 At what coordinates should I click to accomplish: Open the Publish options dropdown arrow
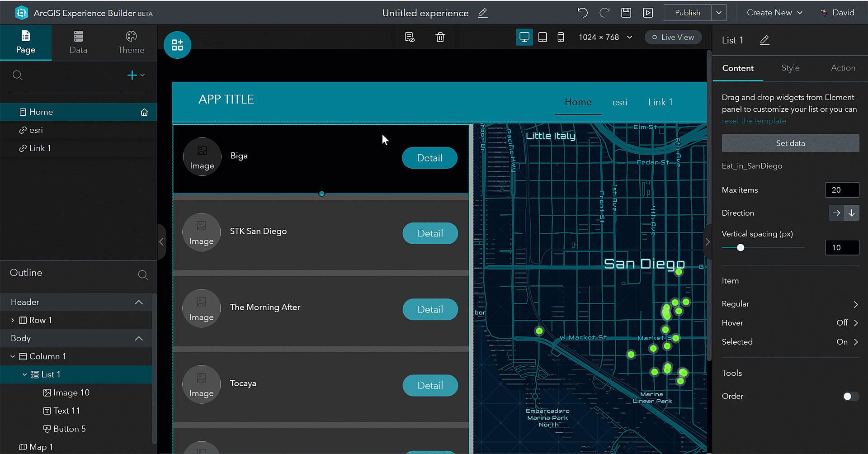(719, 13)
